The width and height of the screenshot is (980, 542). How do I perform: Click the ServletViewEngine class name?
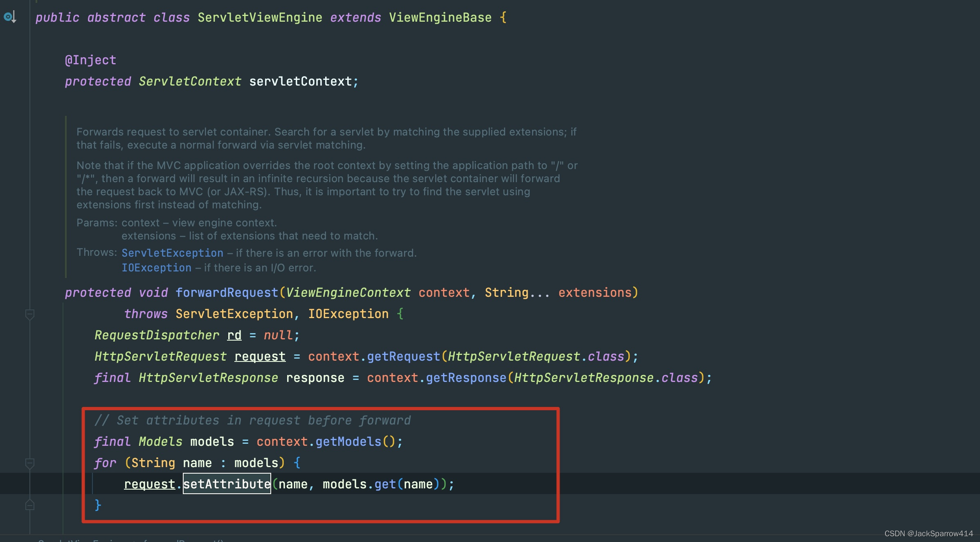point(260,18)
